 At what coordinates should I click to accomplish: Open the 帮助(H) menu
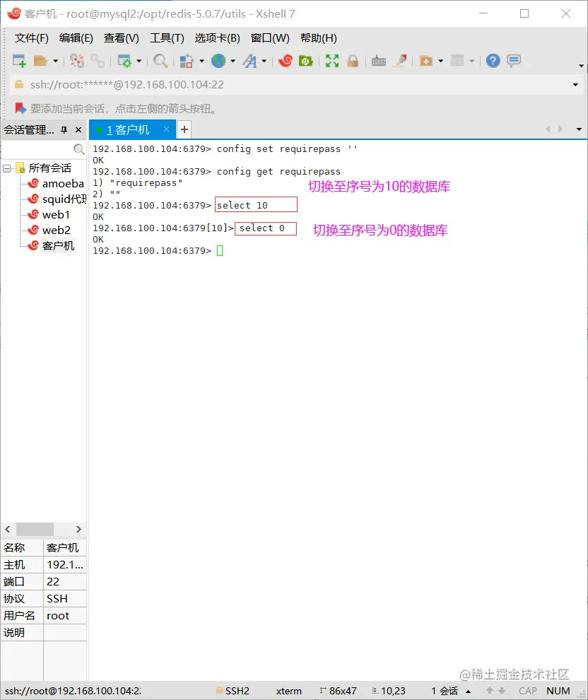coord(319,38)
